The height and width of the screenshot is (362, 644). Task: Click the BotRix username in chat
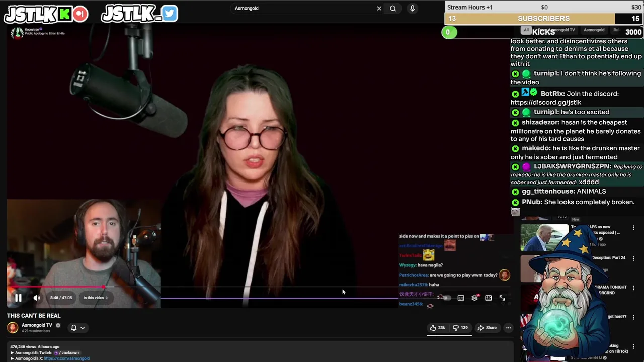(x=552, y=94)
